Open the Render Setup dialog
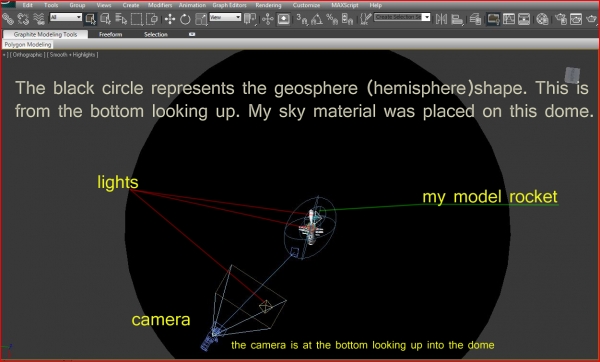 click(561, 19)
